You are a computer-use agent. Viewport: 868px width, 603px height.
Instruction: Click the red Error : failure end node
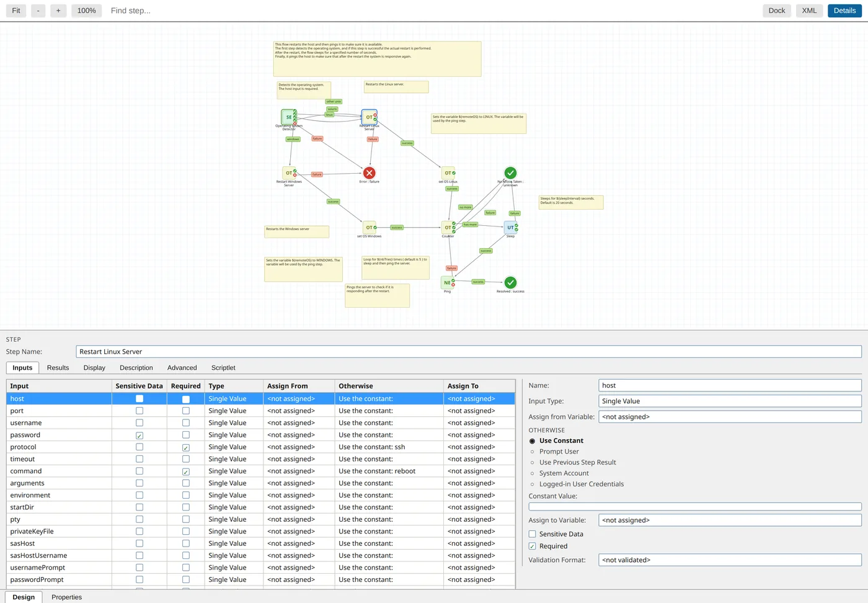[370, 173]
